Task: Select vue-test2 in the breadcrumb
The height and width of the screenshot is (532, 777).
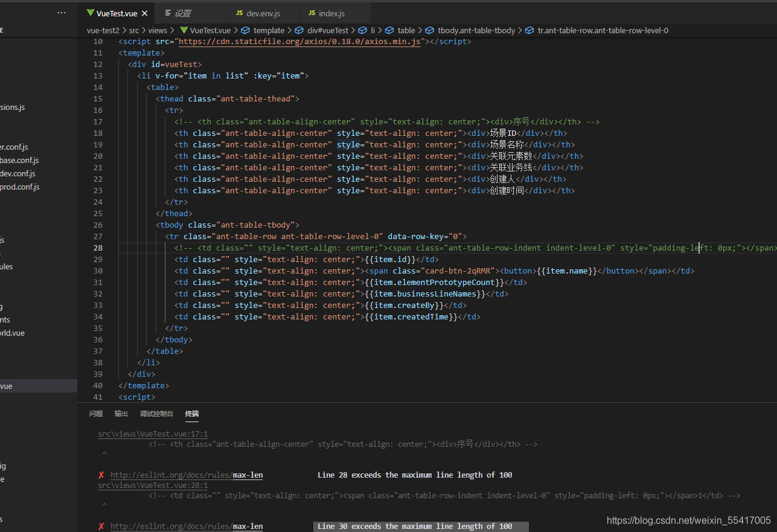Action: (x=103, y=30)
